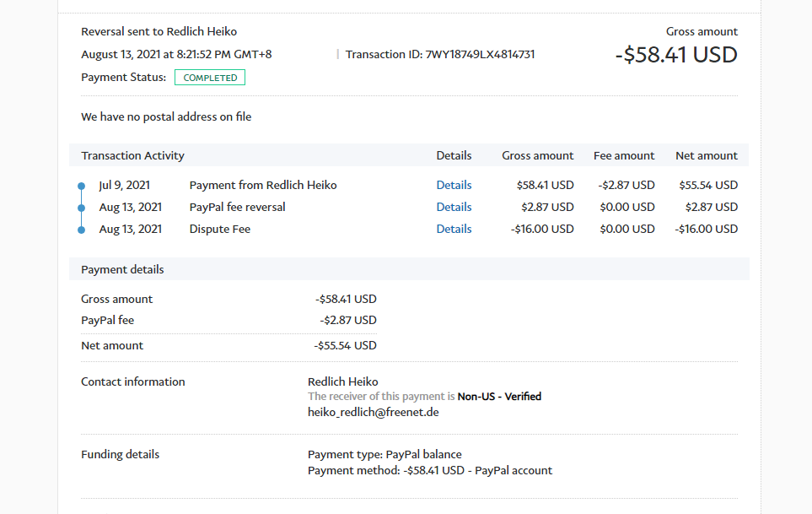Click the Payment method PayPal account line

tap(429, 470)
